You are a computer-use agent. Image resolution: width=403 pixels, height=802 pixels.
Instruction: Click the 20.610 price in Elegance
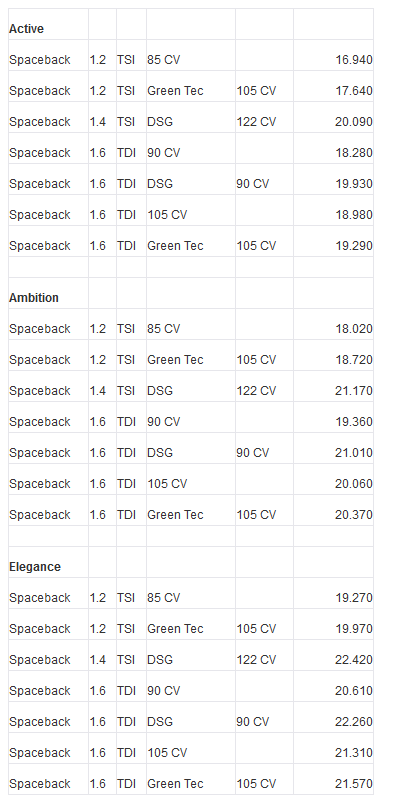[x=354, y=691]
